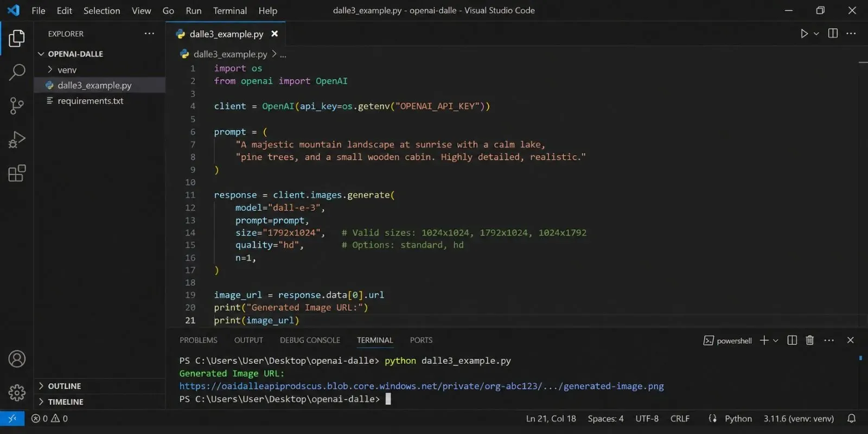Image resolution: width=868 pixels, height=434 pixels.
Task: Click line number 11 in the gutter
Action: point(190,195)
